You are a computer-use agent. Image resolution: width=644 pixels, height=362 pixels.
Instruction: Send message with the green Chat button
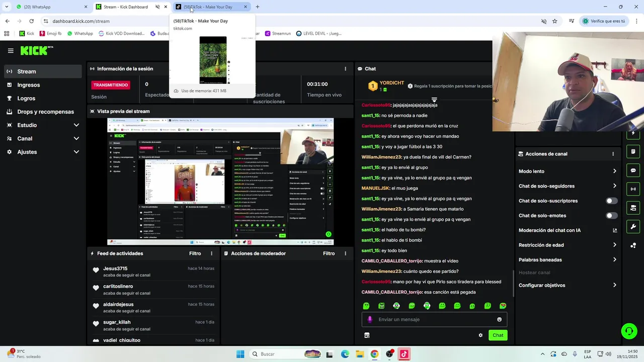coord(498,335)
